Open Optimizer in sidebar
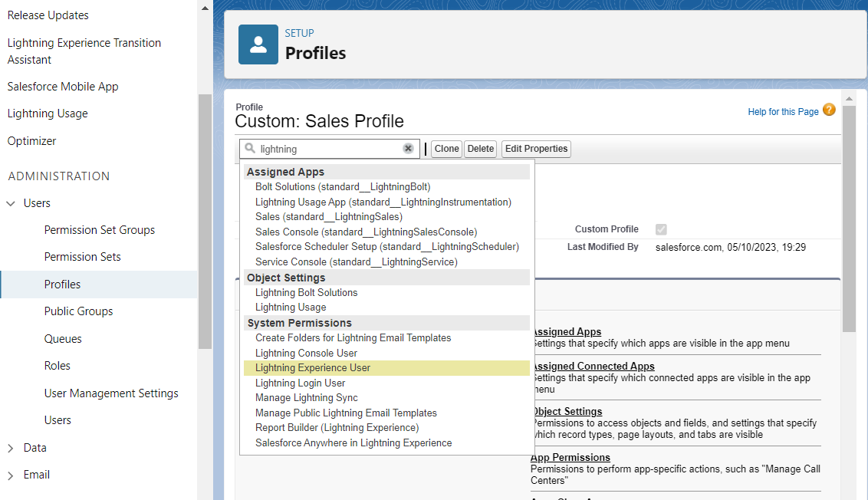Viewport: 868px width, 500px height. coord(31,141)
